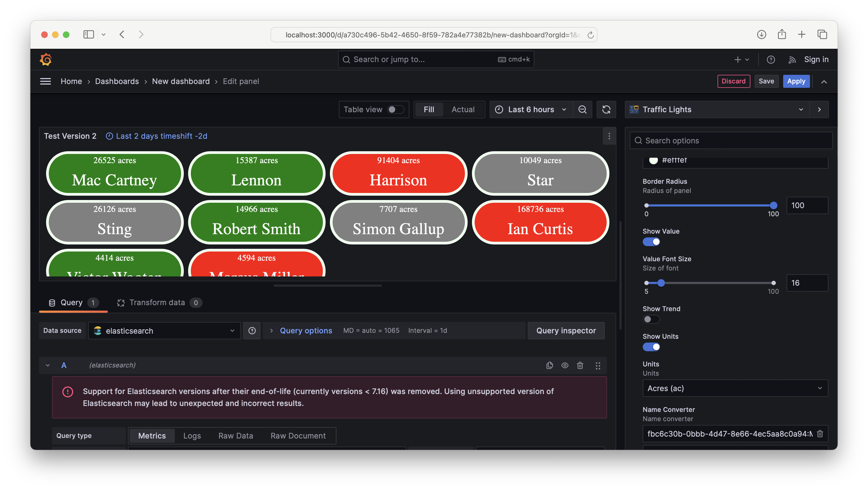The height and width of the screenshot is (490, 868).
Task: Duplicate query A with the copy icon
Action: tap(549, 365)
